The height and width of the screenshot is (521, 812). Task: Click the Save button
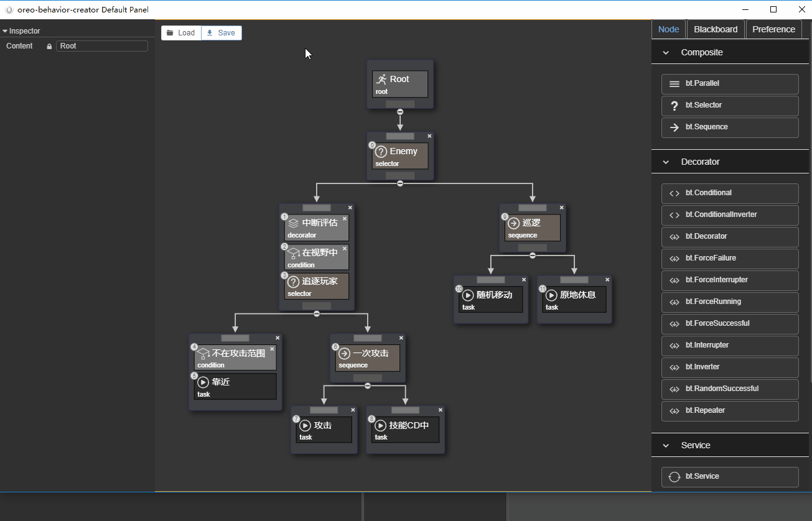tap(222, 32)
